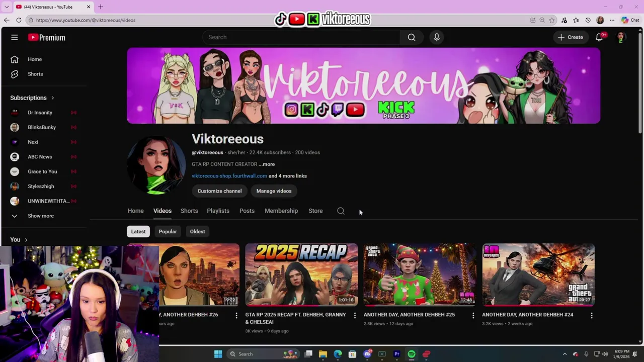Open Styleszhigh subscription

click(x=41, y=186)
